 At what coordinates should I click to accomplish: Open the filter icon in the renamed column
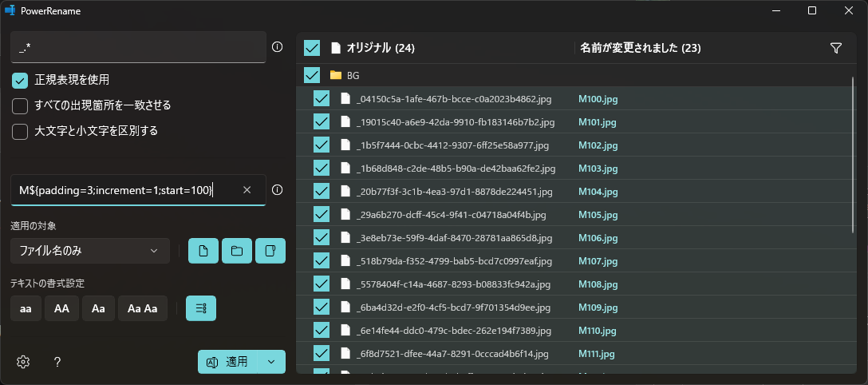click(836, 49)
